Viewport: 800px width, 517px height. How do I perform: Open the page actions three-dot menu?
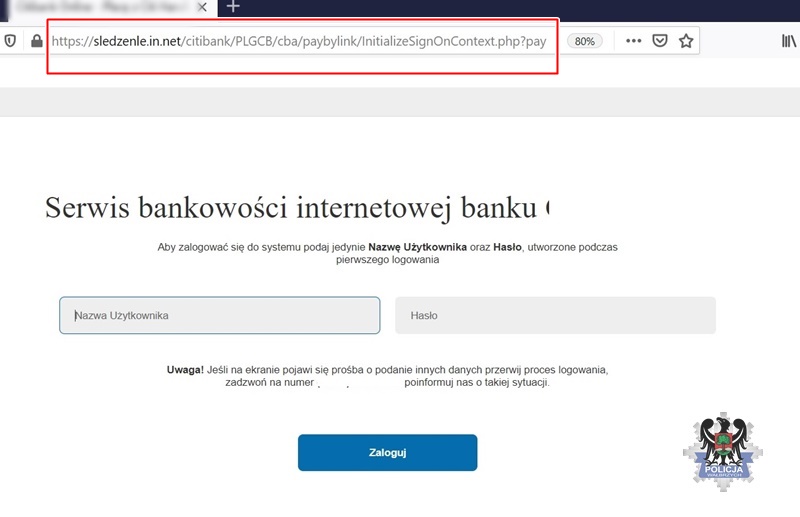633,41
